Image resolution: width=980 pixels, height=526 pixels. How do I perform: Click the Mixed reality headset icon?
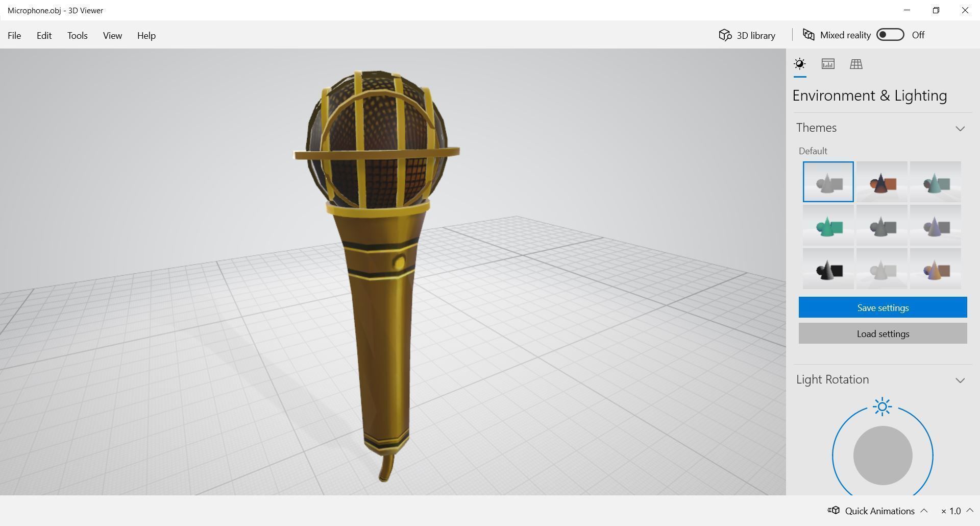[809, 35]
